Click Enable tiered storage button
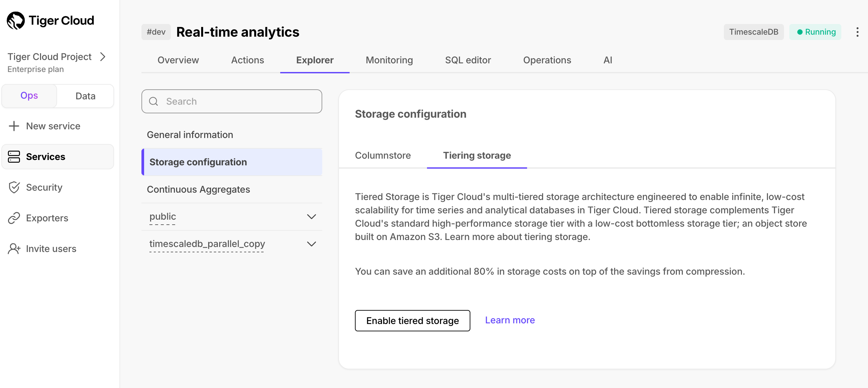This screenshot has width=868, height=388. [412, 321]
